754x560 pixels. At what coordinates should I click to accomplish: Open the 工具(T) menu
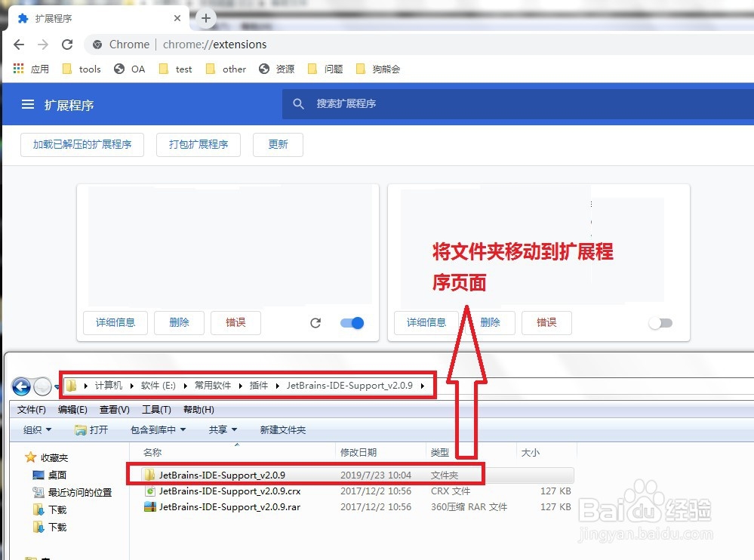coord(157,410)
